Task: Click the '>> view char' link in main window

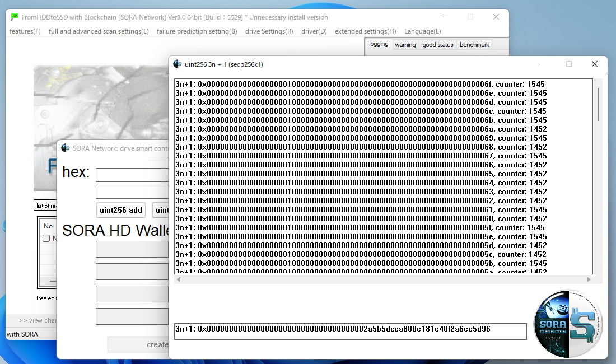Action: (38, 320)
